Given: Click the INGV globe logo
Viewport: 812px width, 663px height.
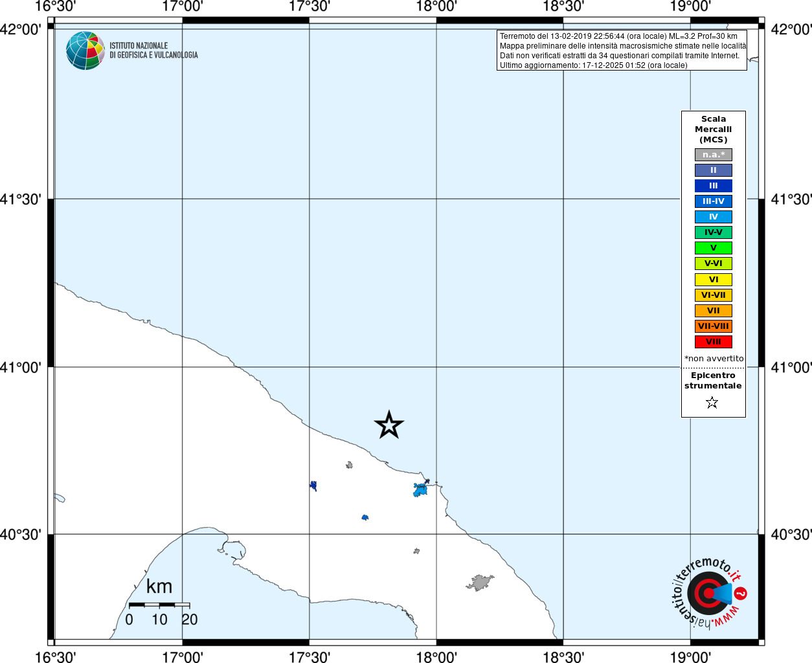Looking at the screenshot, I should (85, 51).
